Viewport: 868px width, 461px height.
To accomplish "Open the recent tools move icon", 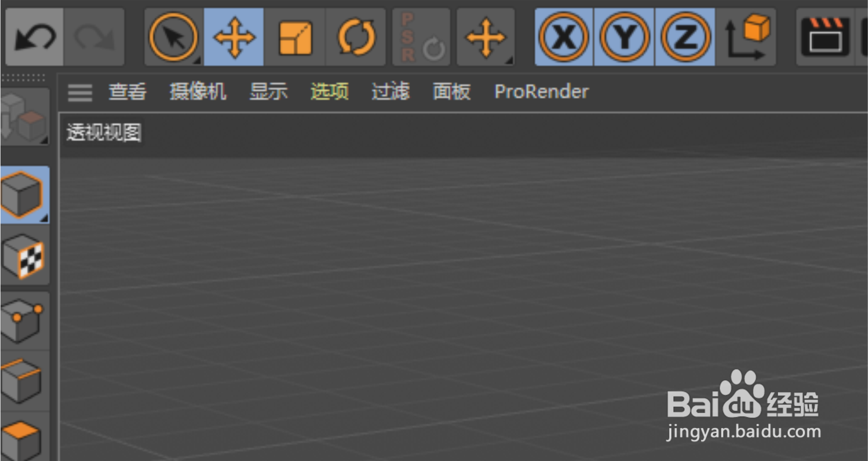I will pyautogui.click(x=485, y=37).
